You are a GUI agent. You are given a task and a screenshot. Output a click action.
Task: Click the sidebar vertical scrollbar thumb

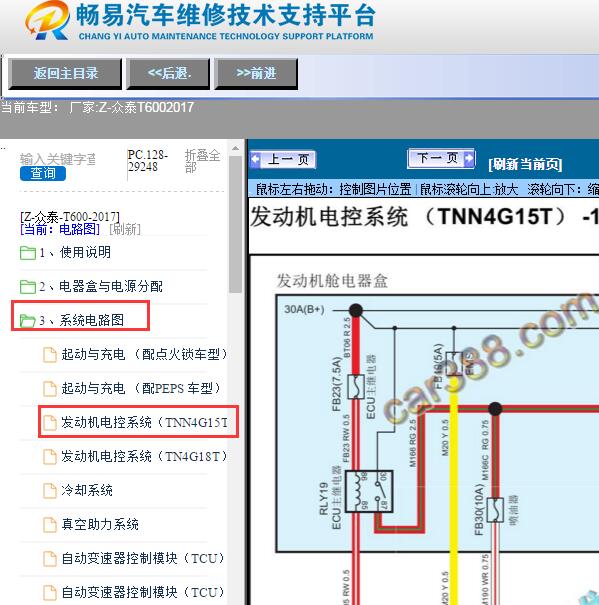235,225
